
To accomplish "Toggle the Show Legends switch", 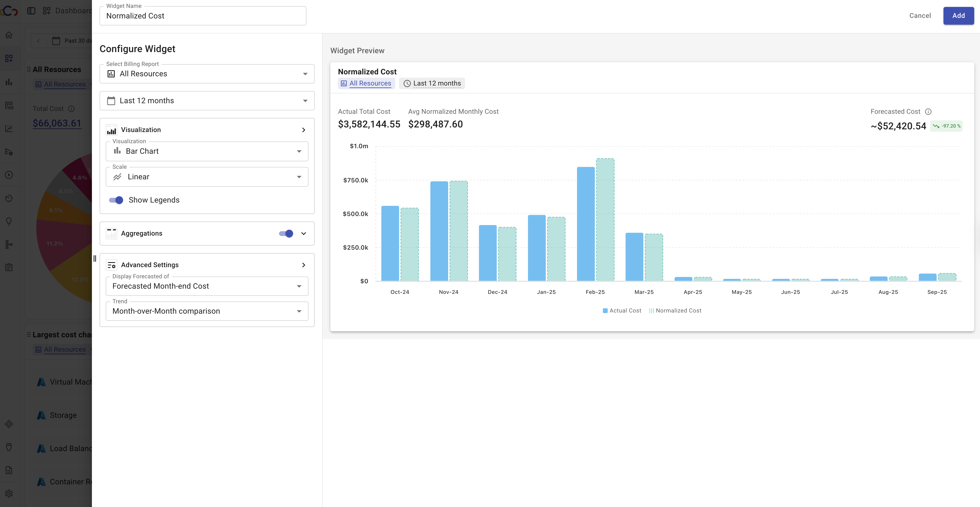I will pos(116,200).
